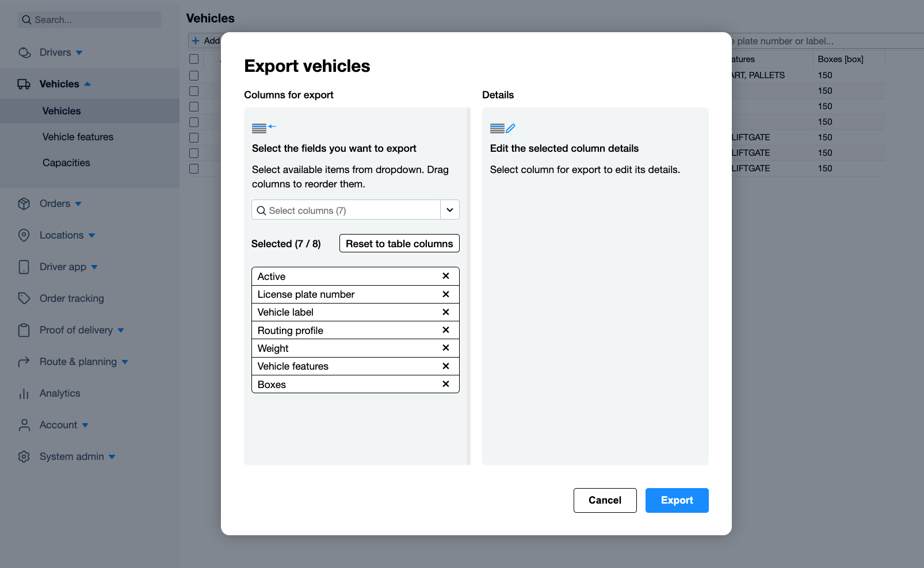
Task: Expand the Account section in sidebar
Action: click(85, 425)
